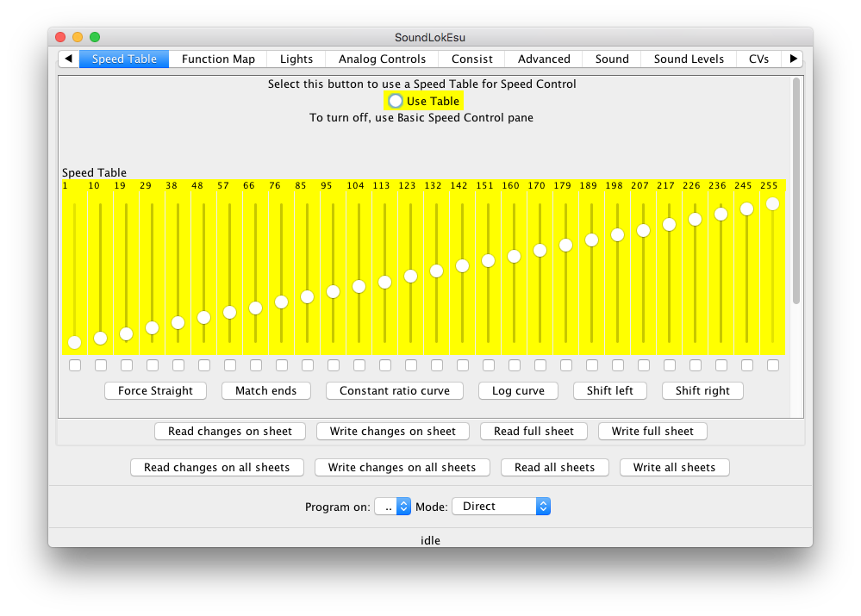Select the Use Table radio button

pos(396,101)
